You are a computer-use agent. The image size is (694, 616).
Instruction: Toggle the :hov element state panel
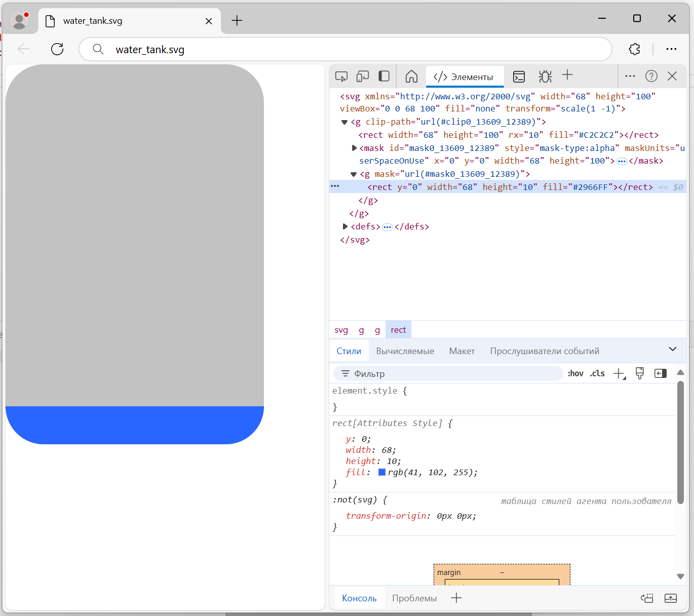tap(575, 373)
